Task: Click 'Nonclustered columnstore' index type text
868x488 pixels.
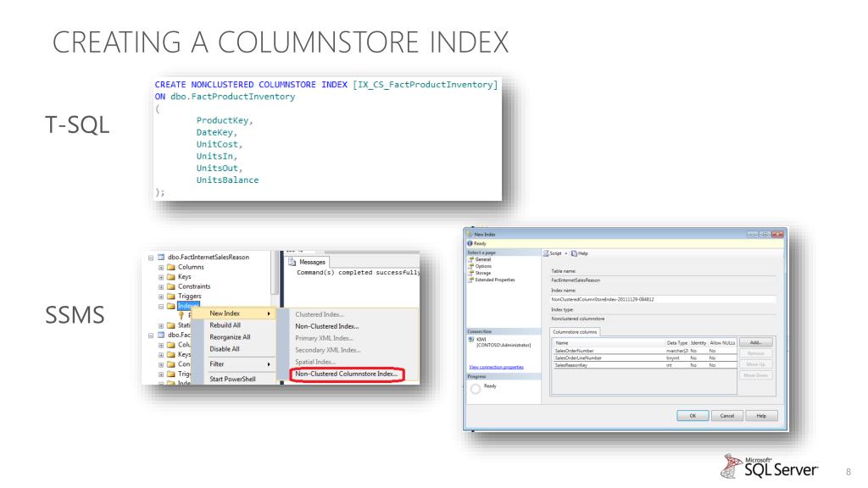Action: pos(578,319)
